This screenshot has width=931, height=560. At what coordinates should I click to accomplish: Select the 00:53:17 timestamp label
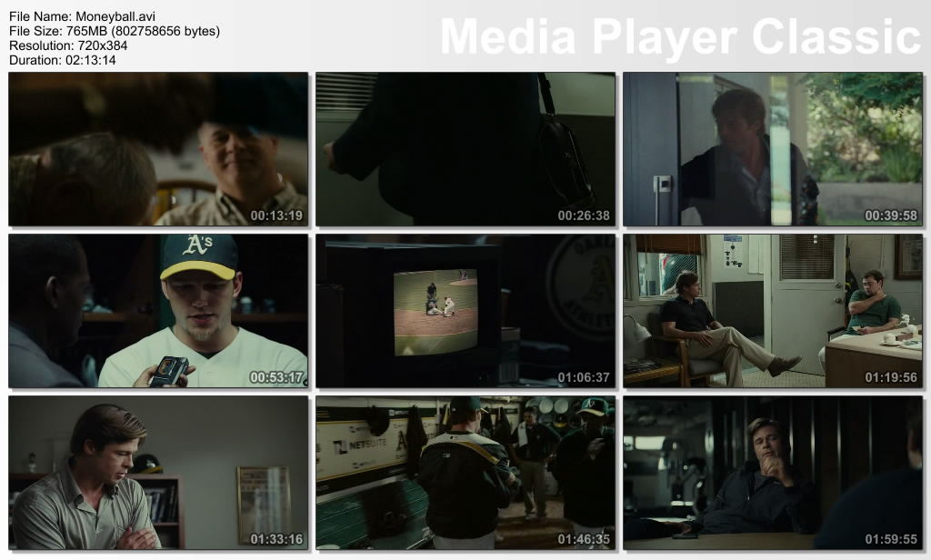[276, 377]
